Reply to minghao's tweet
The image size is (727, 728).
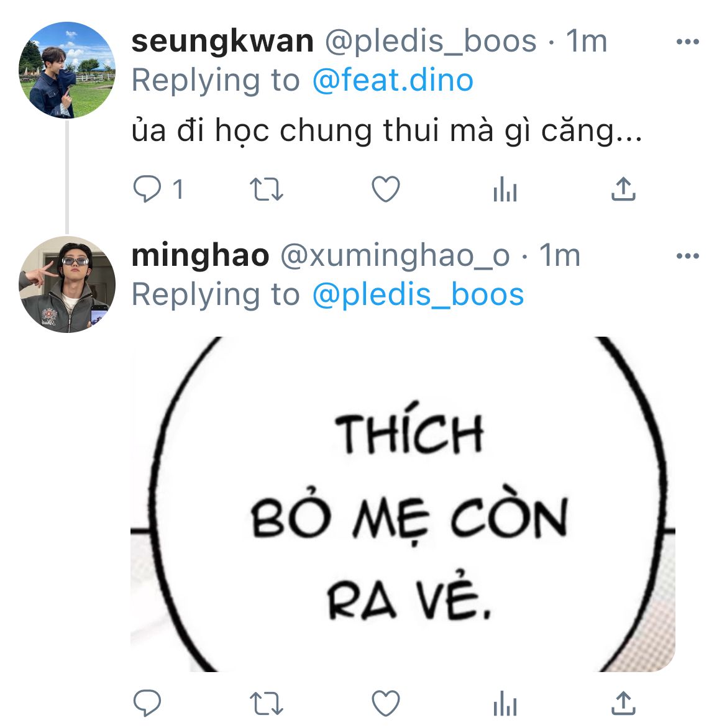(x=147, y=703)
